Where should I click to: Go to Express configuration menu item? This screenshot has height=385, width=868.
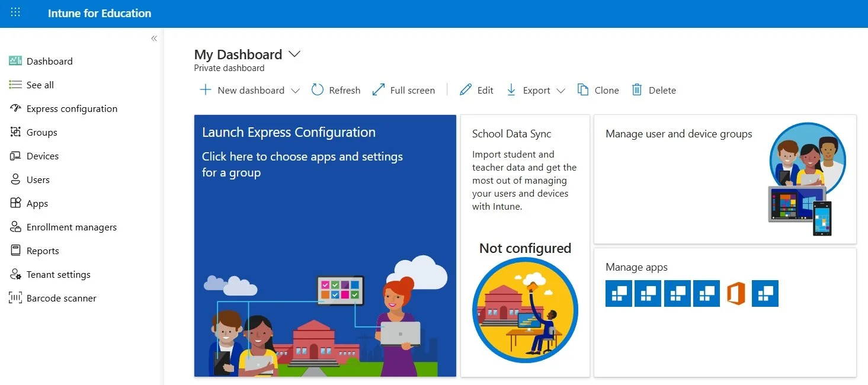point(72,108)
